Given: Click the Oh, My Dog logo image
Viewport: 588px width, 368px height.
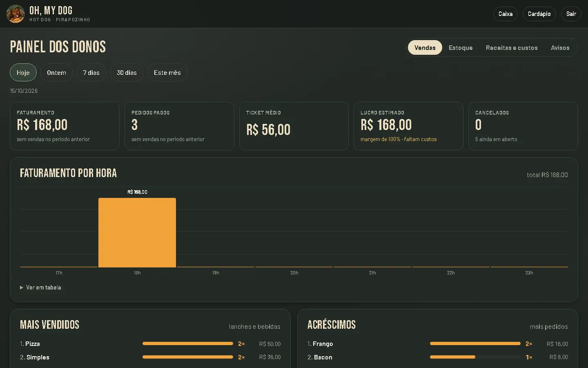Looking at the screenshot, I should click(x=16, y=14).
